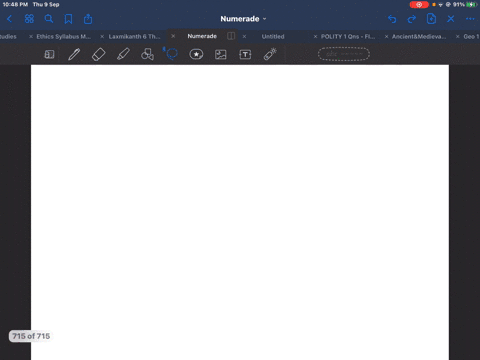Click the dashed lasso options box
480x360 pixels.
344,54
